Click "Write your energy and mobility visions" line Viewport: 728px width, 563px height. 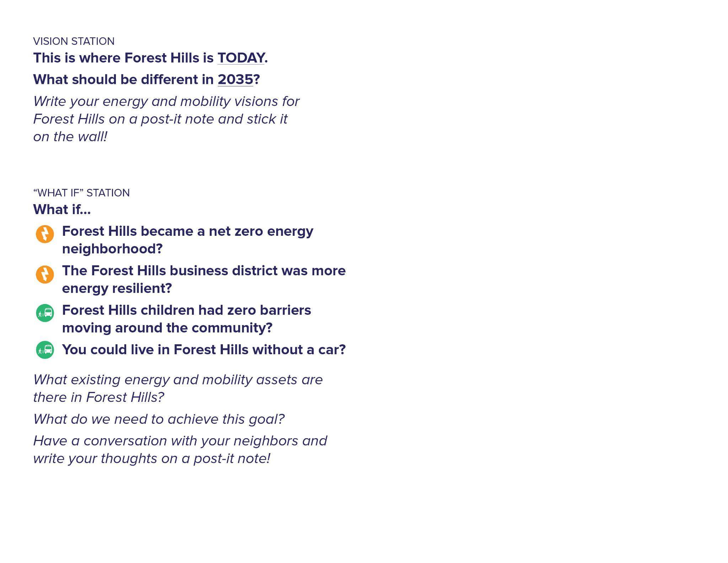pyautogui.click(x=166, y=101)
